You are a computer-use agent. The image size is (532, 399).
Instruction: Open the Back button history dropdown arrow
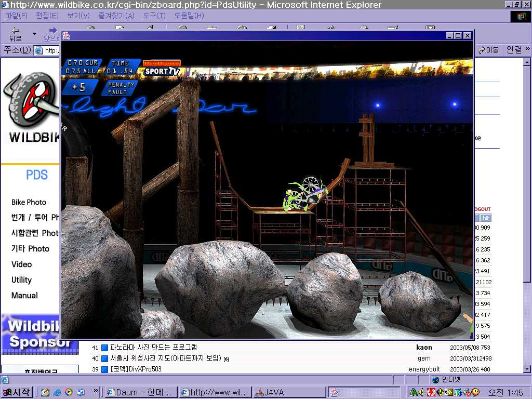[x=34, y=34]
